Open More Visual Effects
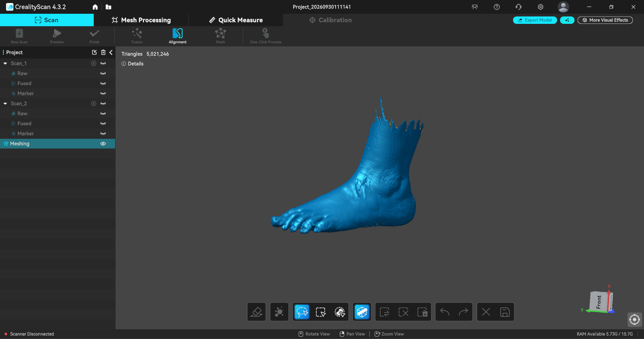Image resolution: width=644 pixels, height=339 pixels. coord(605,20)
